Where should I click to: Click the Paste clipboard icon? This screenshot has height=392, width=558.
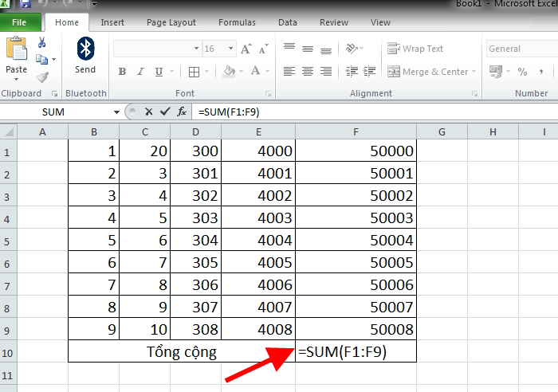(x=17, y=49)
